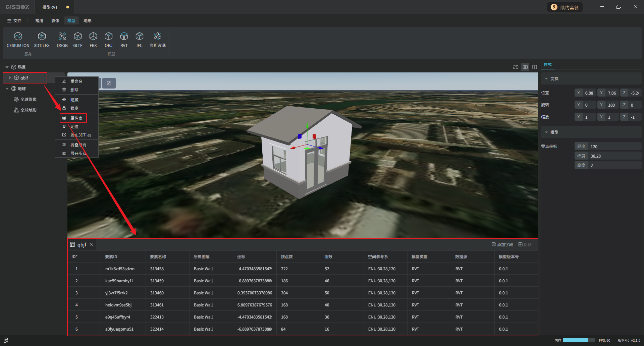Viewport: 644px width, 346px height.
Task: Open the 地形 ribbon tab
Action: (x=87, y=21)
